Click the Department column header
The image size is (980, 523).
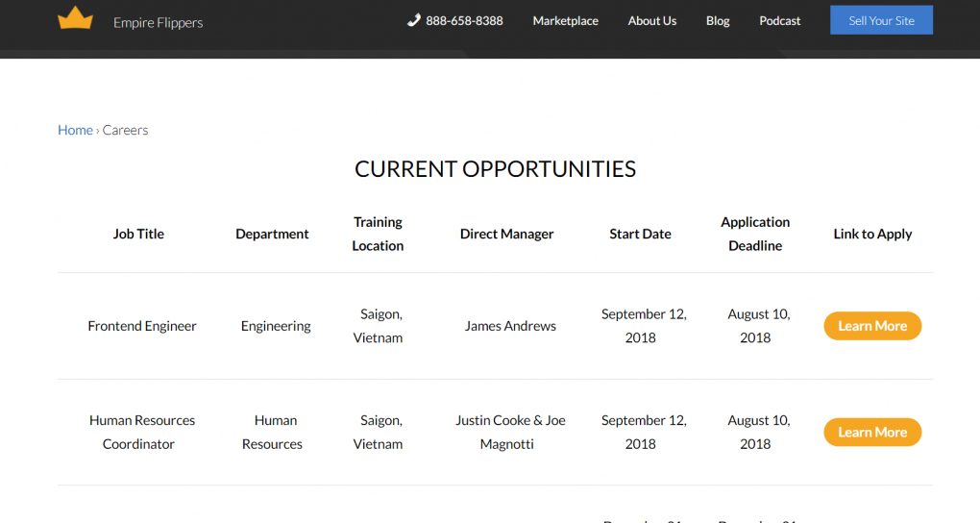tap(272, 234)
